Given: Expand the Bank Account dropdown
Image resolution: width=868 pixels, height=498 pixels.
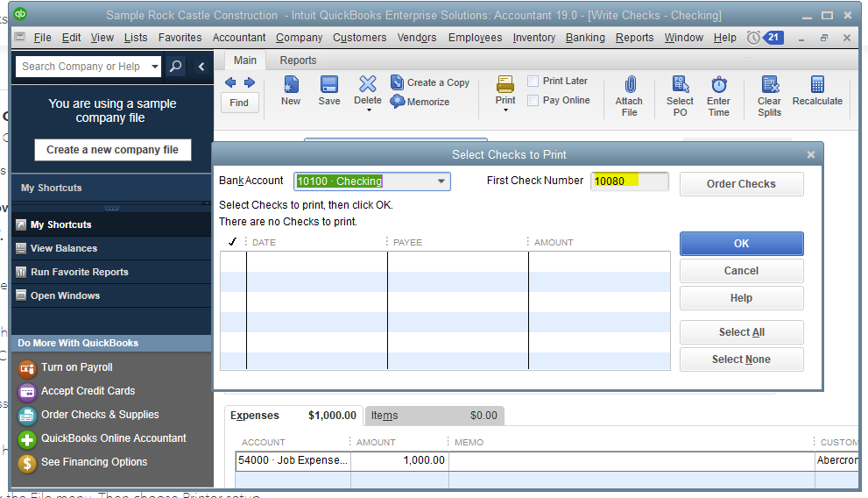Looking at the screenshot, I should tap(441, 181).
